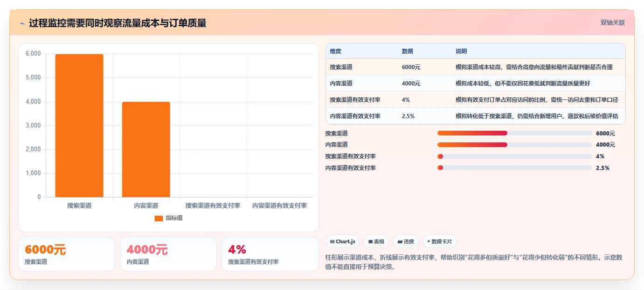The width and height of the screenshot is (644, 290).
Task: Click the 说明 column header
Action: [461, 51]
